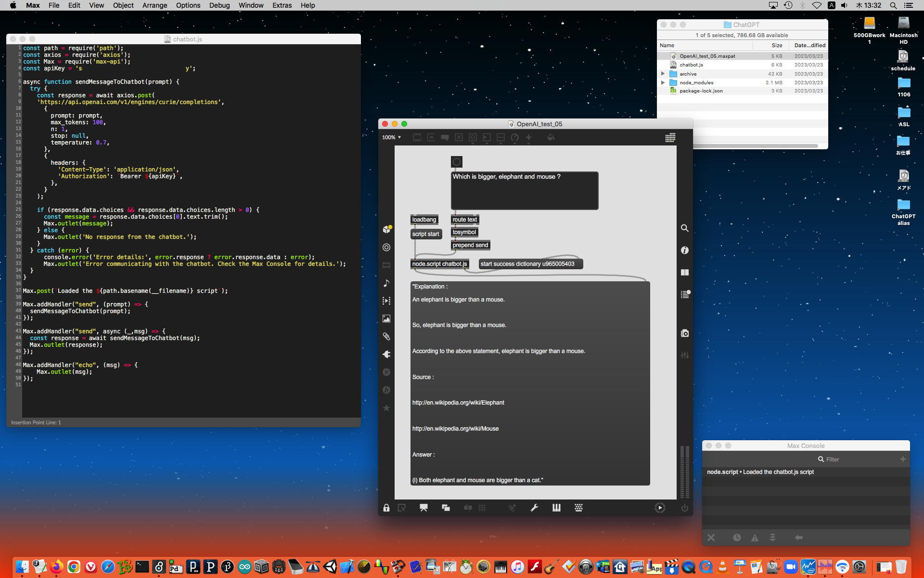
Task: Open the plug-ins browser in left sidebar
Action: tap(386, 355)
